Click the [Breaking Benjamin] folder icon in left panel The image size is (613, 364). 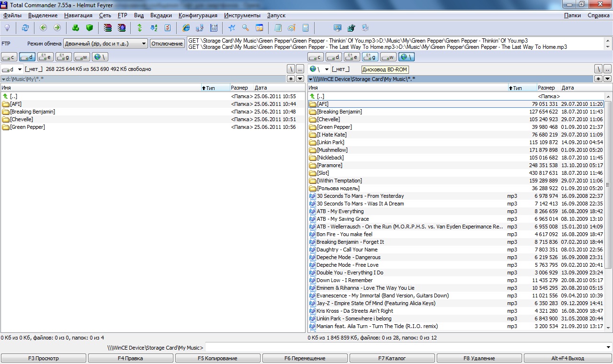coord(6,112)
